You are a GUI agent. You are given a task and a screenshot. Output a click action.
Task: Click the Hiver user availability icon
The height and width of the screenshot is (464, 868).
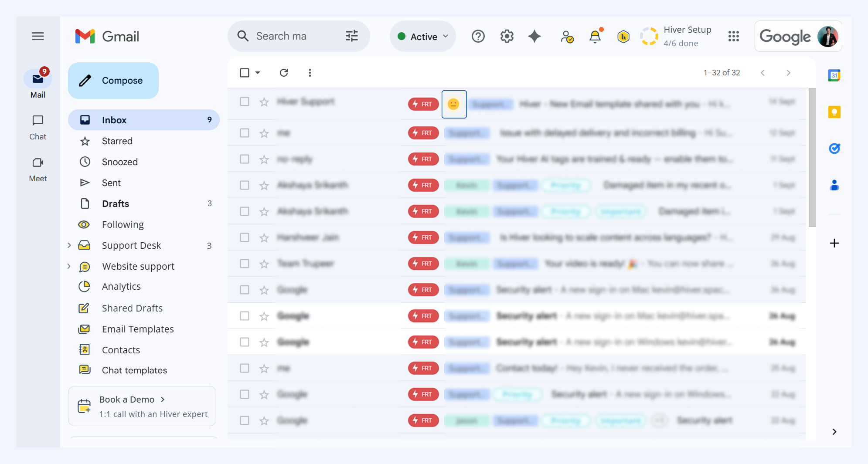567,37
